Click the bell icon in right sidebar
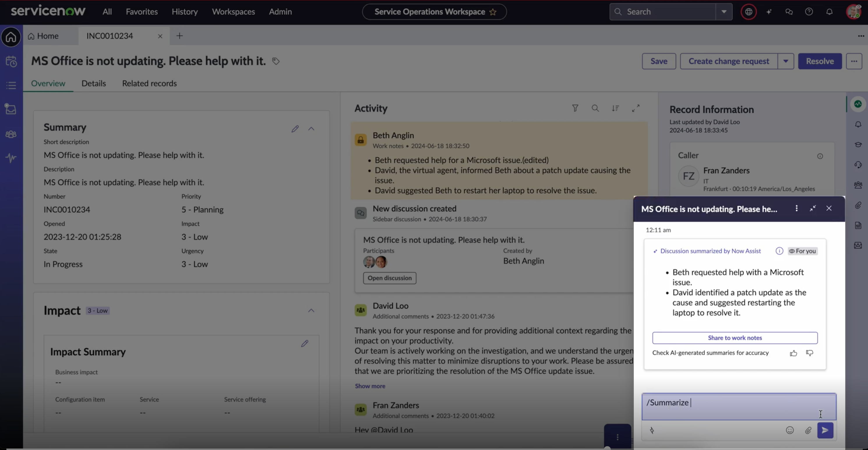868x450 pixels. (858, 124)
